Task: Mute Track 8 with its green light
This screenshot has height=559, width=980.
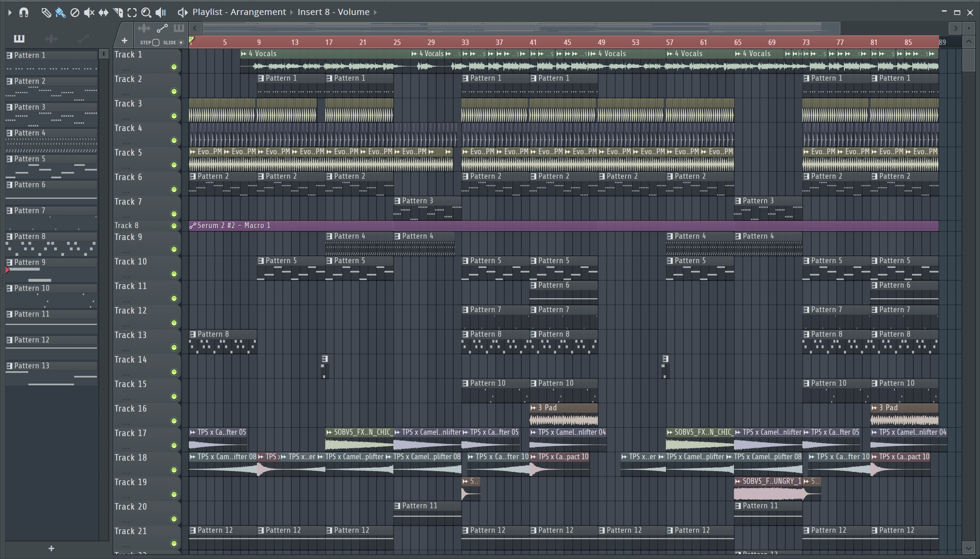Action: [x=174, y=226]
